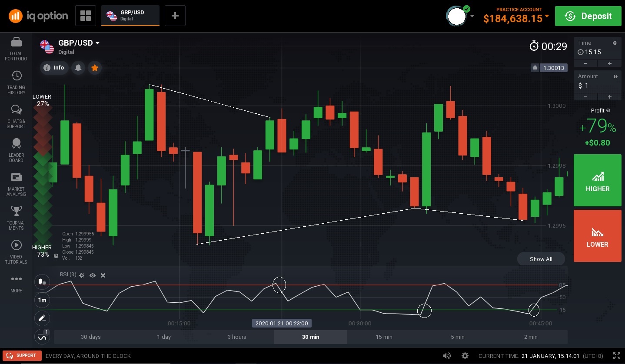Click the iq option logo

(x=38, y=16)
